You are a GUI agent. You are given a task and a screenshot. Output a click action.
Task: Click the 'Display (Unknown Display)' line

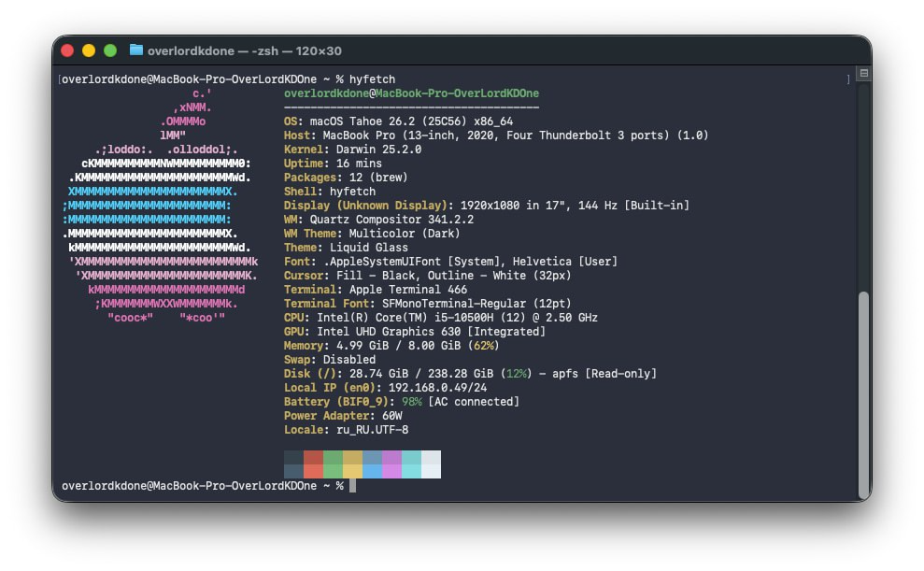487,206
